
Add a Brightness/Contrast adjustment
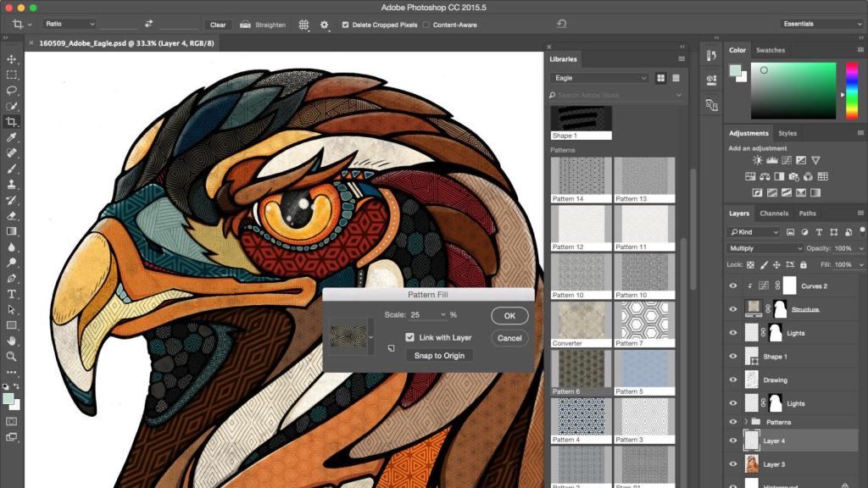pos(757,160)
